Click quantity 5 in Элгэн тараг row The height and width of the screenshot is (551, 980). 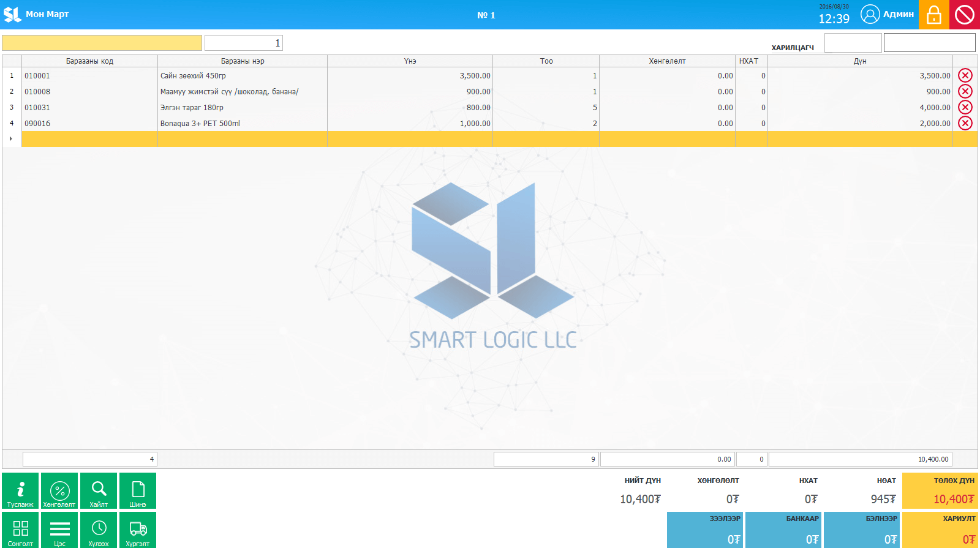click(546, 107)
